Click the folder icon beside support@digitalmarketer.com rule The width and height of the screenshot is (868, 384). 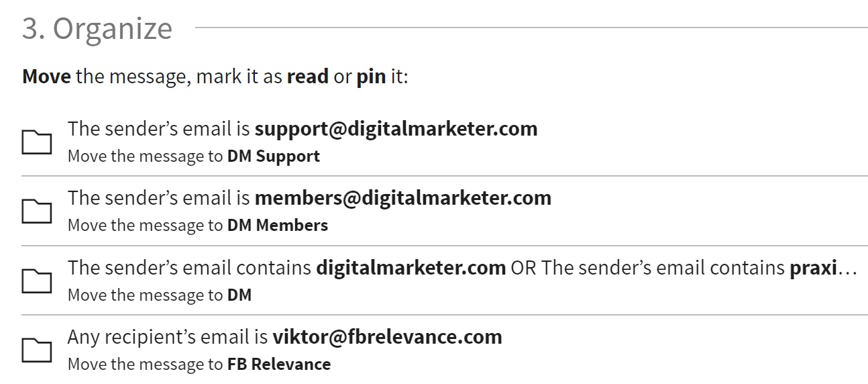click(x=37, y=142)
